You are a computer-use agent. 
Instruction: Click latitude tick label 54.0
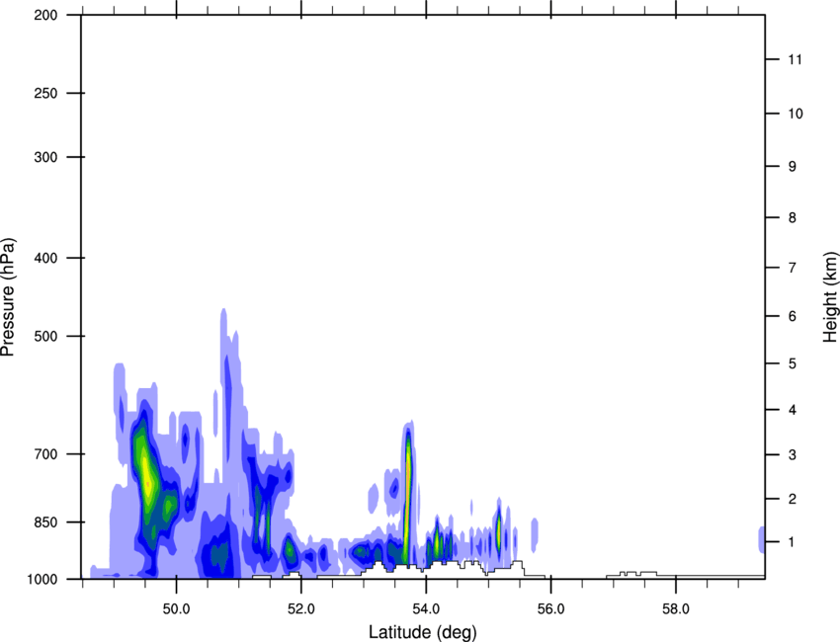coord(427,609)
